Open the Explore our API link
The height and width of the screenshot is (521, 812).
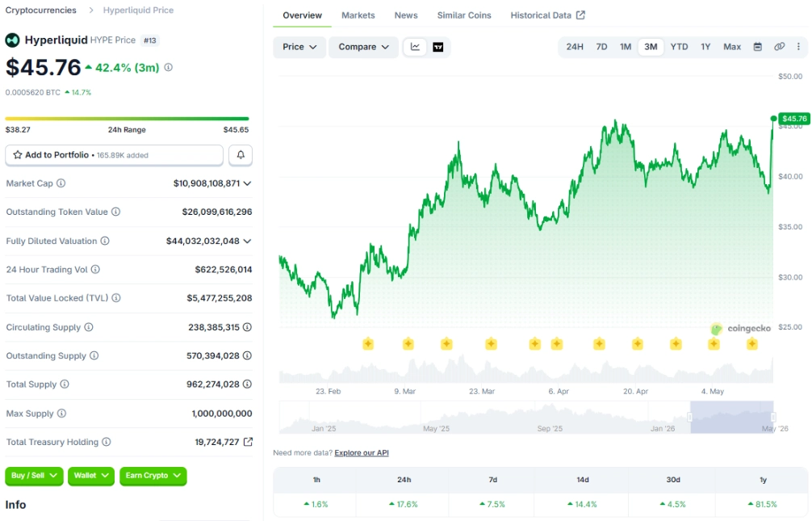362,452
